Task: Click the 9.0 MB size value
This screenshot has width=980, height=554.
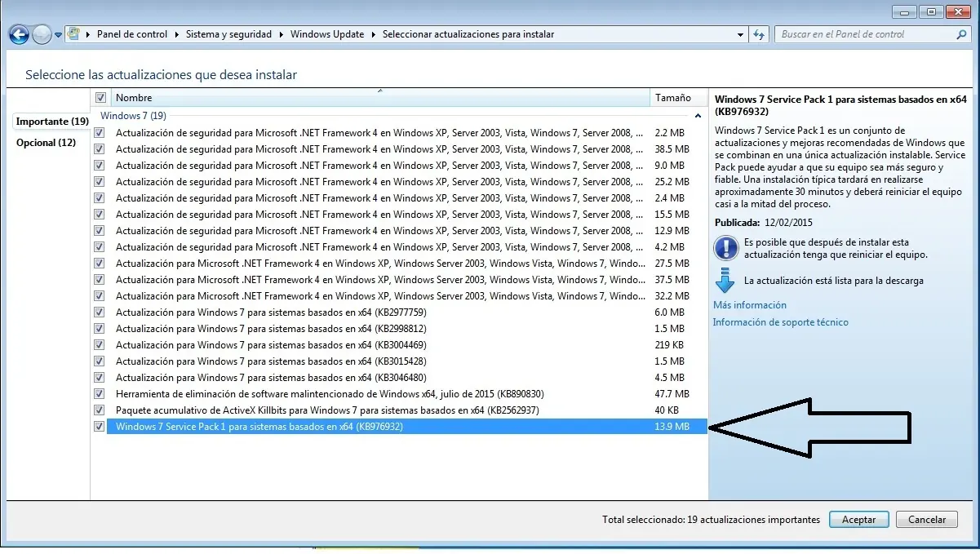Action: tap(669, 165)
